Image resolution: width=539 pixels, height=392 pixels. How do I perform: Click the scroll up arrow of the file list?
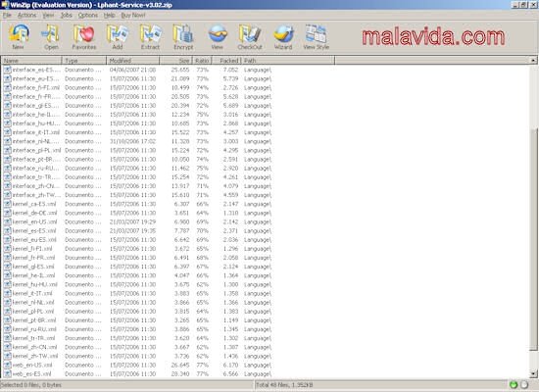[533, 61]
